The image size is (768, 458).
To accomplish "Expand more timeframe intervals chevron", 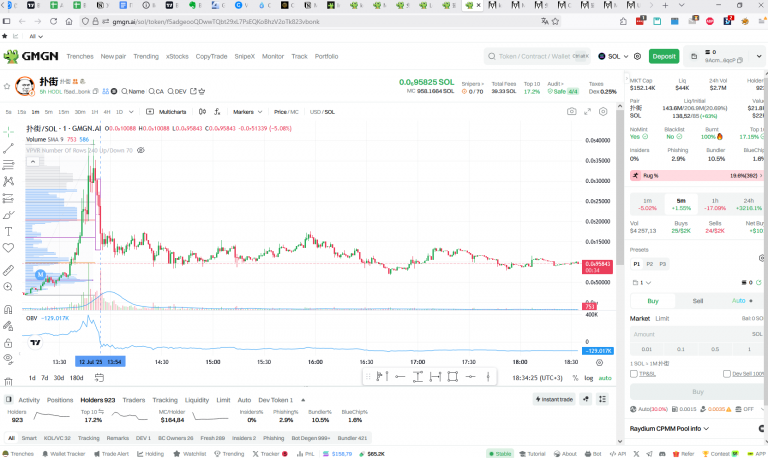I will 131,112.
